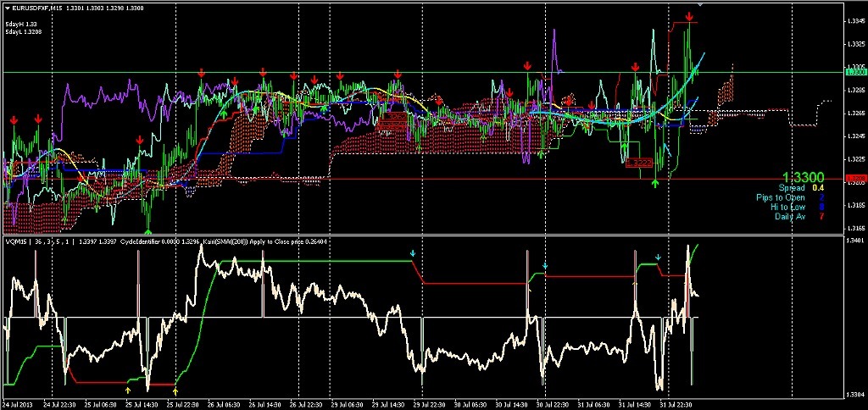Click the green up arrow at the main chart's bottom edge
868x410 pixels.
[148, 230]
